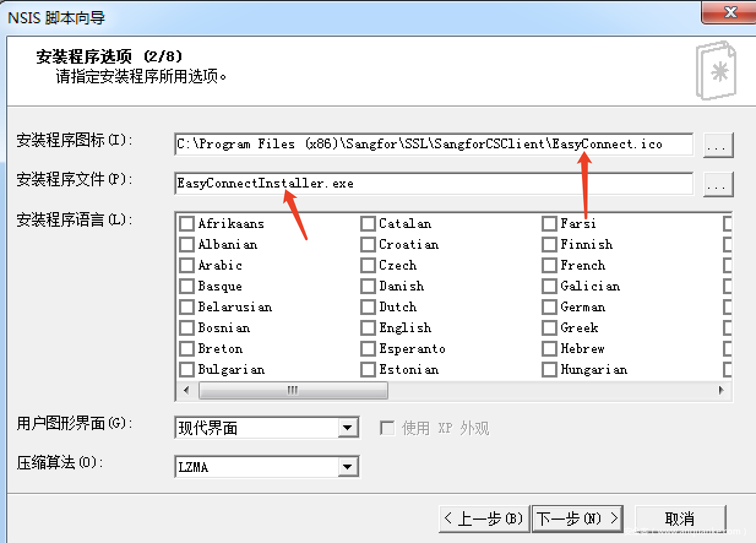
Task: Tick the Esperanto language checkbox
Action: coord(368,349)
